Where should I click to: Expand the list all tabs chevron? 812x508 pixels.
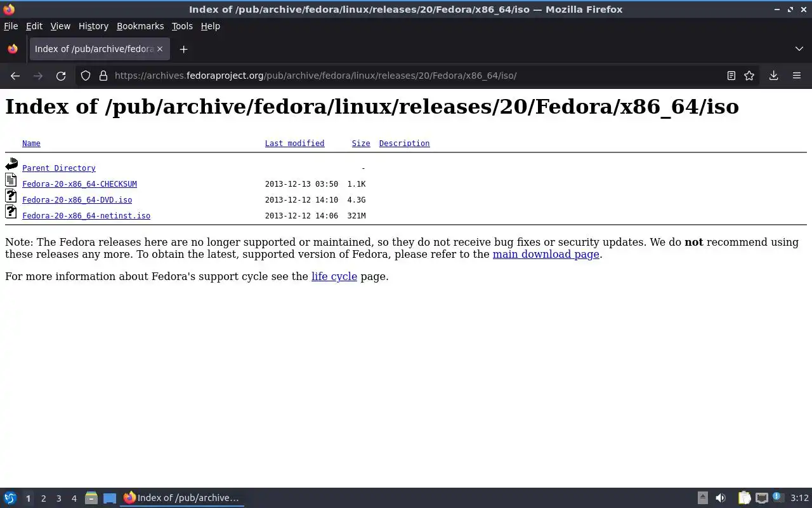(799, 49)
